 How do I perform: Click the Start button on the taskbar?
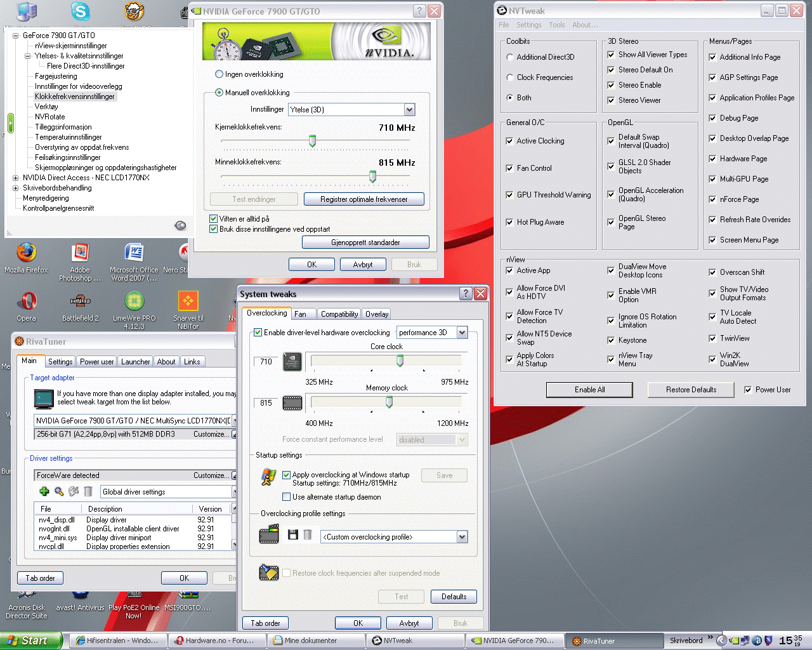(31, 640)
